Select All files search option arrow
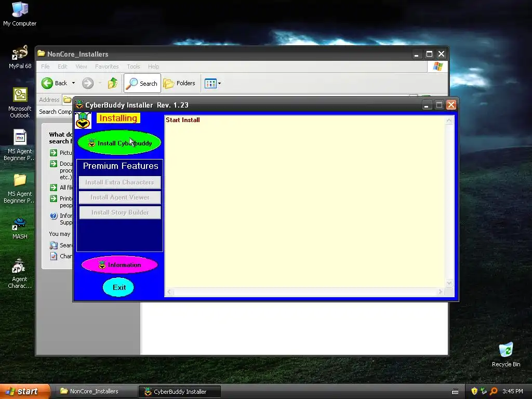Screen dimensions: 532x399 click(54, 188)
